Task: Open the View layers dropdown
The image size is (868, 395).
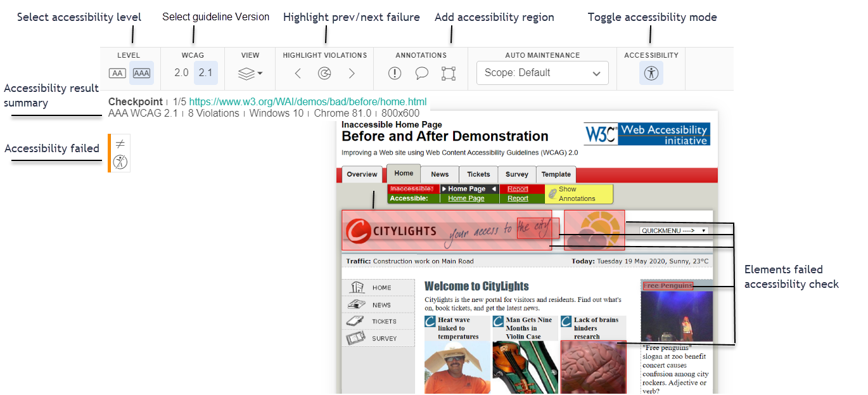Action: tap(250, 74)
